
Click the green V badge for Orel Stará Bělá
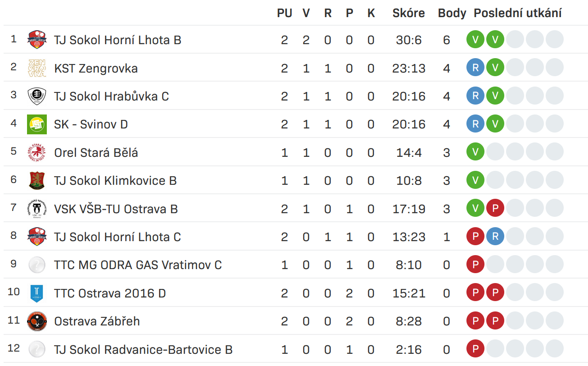coord(475,152)
